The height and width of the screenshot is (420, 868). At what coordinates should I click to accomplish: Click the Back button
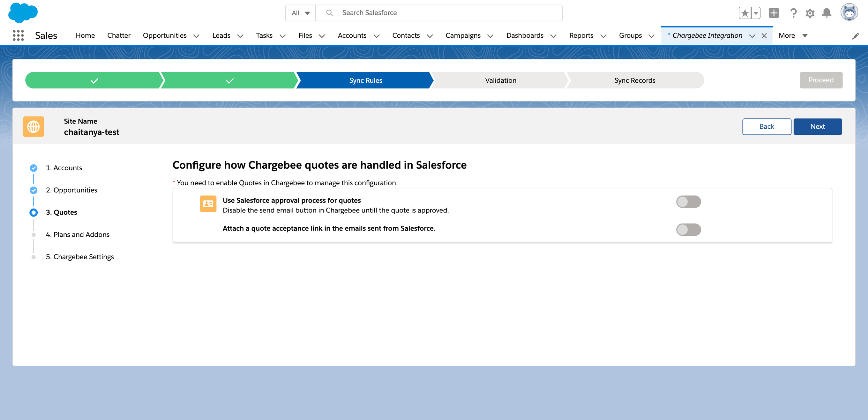[766, 126]
